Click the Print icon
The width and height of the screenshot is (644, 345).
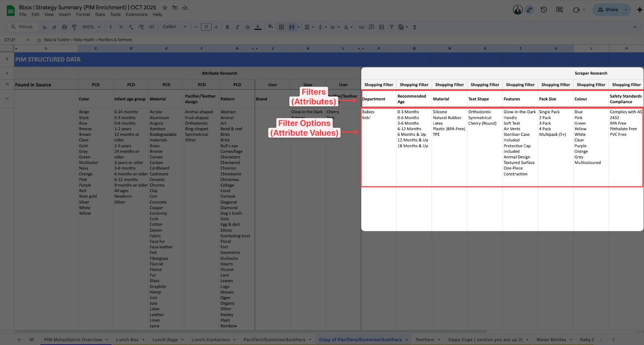click(x=64, y=27)
